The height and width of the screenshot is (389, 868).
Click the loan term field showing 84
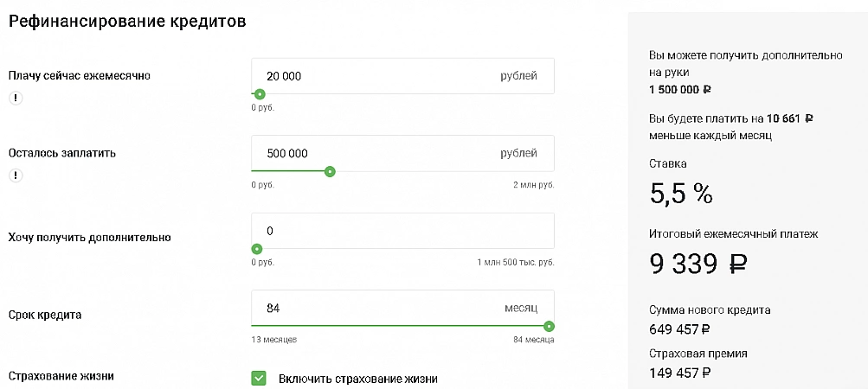381,309
